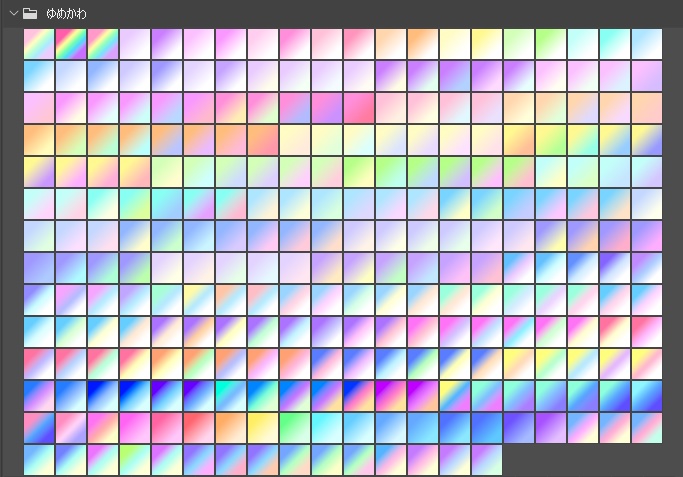
Task: Select the first swatch of the partial bottom row
Action: pyautogui.click(x=39, y=460)
